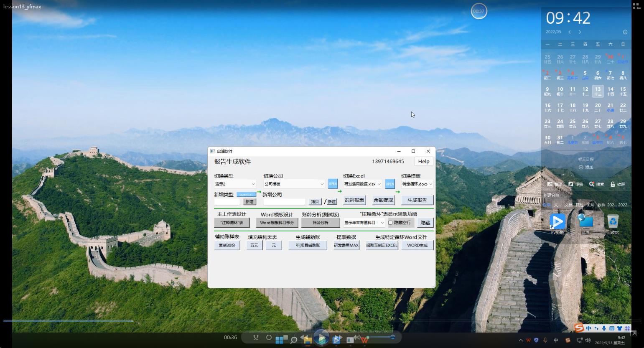This screenshot has height=348, width=644.
Task: Switch to the 软件 category tab
Action: click(601, 205)
